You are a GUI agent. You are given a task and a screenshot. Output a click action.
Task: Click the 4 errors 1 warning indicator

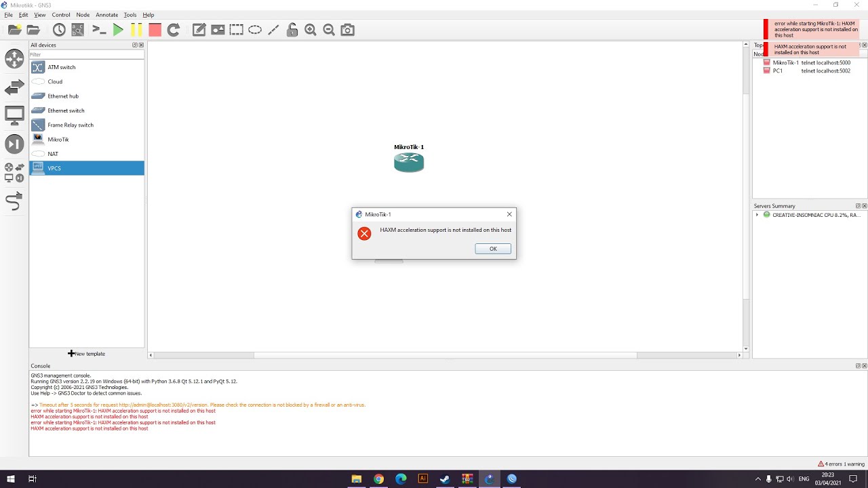(x=841, y=464)
